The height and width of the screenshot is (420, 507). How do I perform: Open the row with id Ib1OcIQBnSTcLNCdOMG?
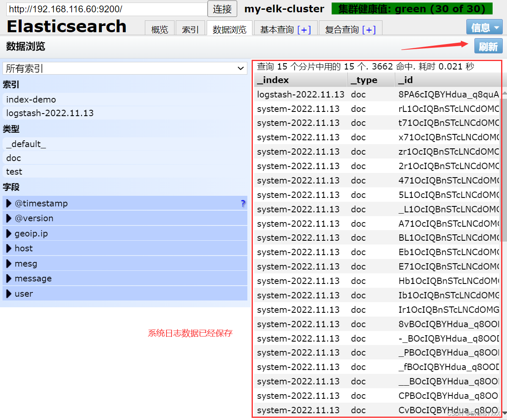[377, 295]
